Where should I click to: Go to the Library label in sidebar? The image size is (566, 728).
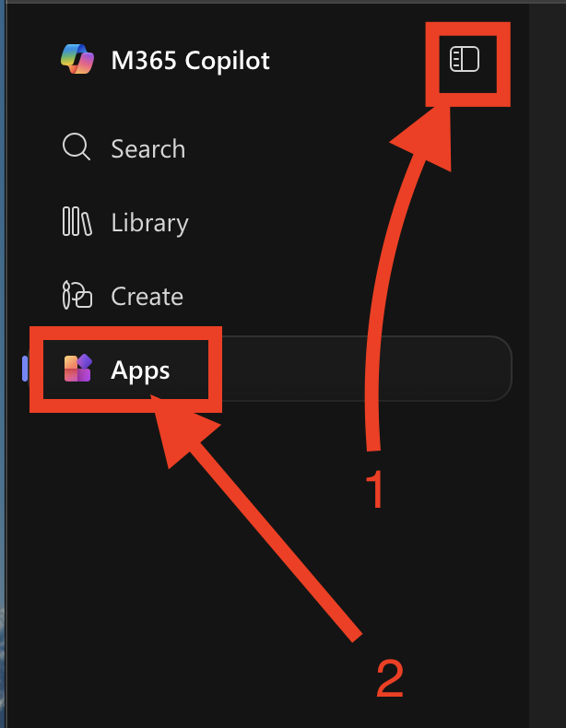pyautogui.click(x=149, y=222)
